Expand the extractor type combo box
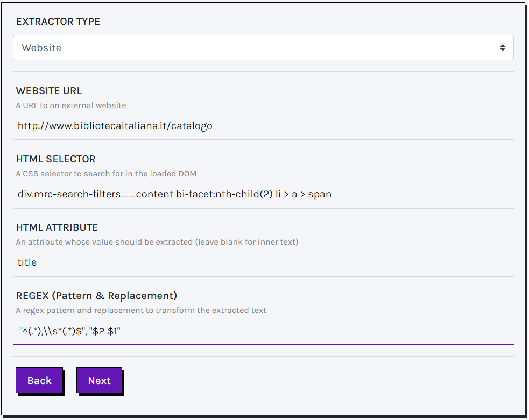The height and width of the screenshot is (420, 529). click(264, 47)
